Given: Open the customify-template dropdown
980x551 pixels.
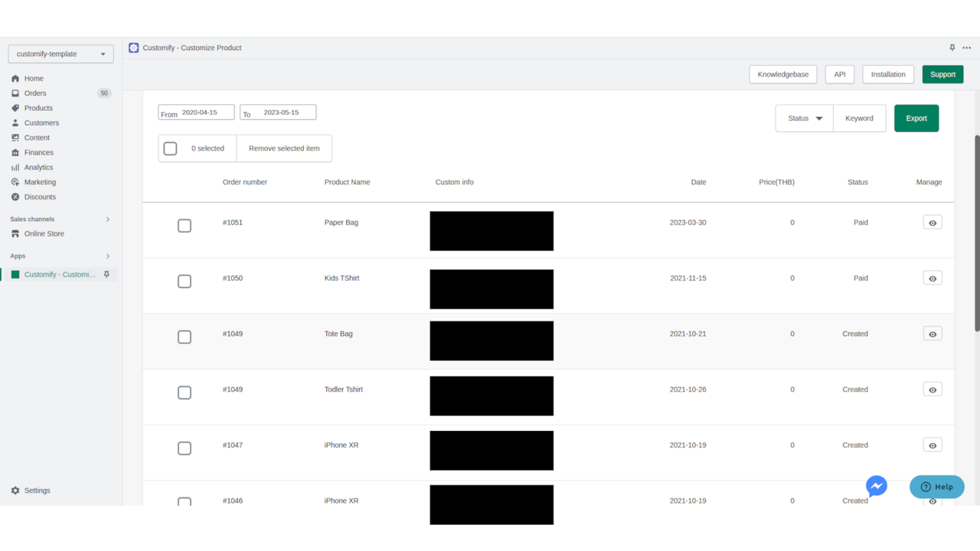Looking at the screenshot, I should pos(60,54).
